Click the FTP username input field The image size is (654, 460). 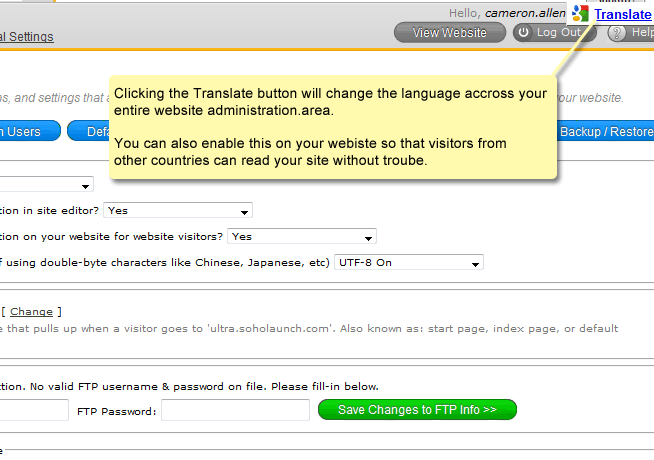[x=34, y=410]
